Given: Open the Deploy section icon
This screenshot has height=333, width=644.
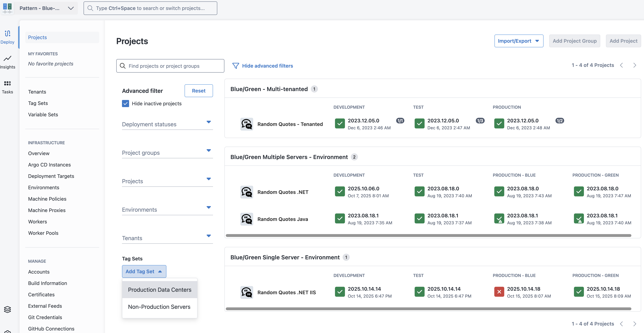Looking at the screenshot, I should pyautogui.click(x=7, y=33).
